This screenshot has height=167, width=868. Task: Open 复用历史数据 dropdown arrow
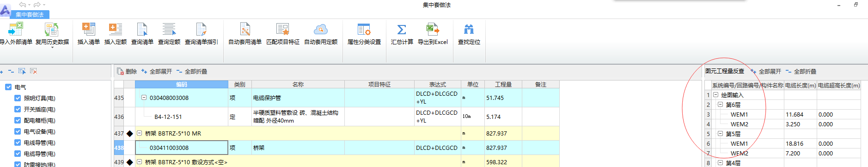point(52,47)
